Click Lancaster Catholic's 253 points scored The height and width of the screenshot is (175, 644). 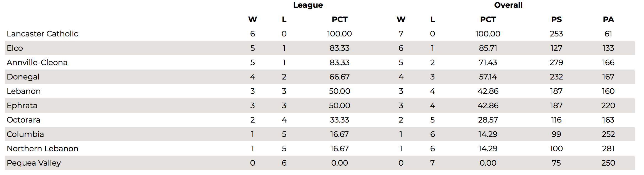556,34
